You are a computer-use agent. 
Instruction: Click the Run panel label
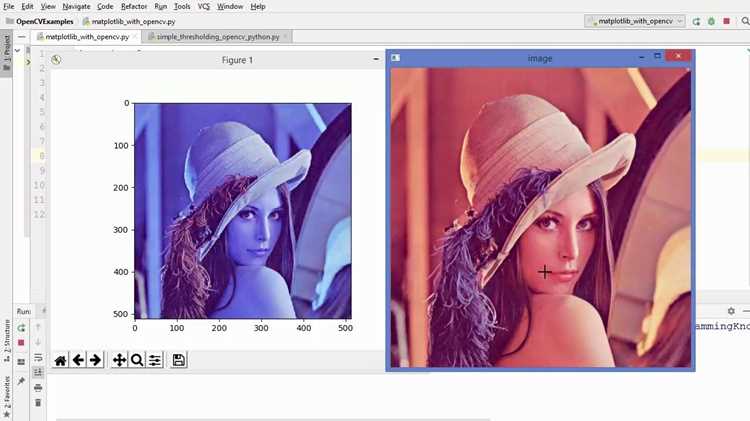tap(23, 311)
